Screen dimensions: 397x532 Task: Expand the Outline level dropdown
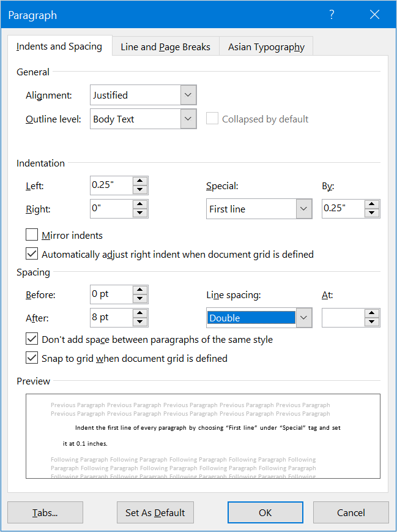(x=188, y=119)
